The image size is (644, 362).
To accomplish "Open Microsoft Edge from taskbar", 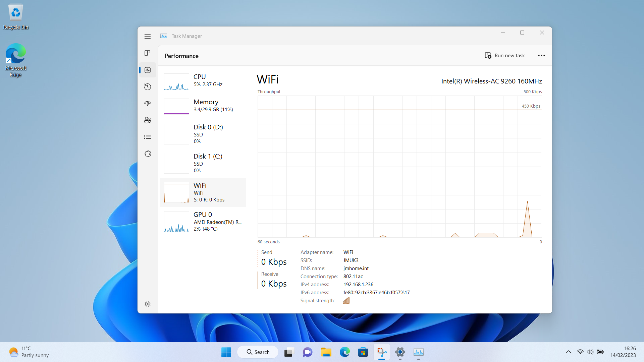I will (344, 352).
